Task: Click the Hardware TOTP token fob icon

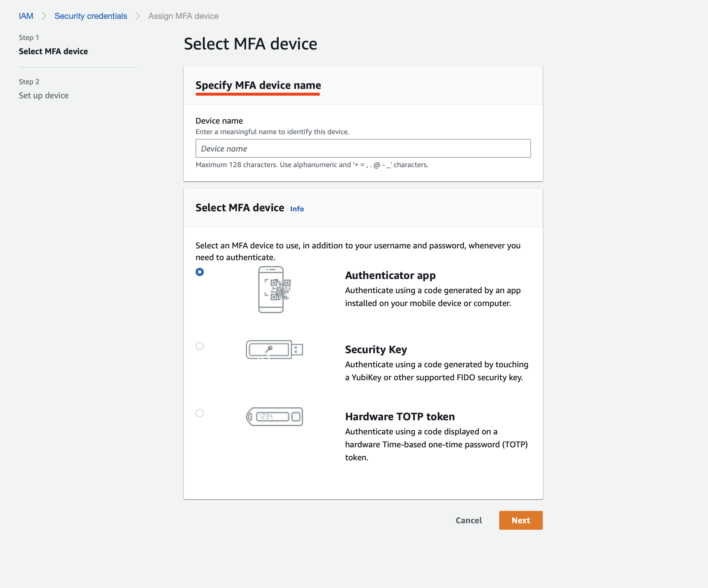Action: (x=275, y=416)
